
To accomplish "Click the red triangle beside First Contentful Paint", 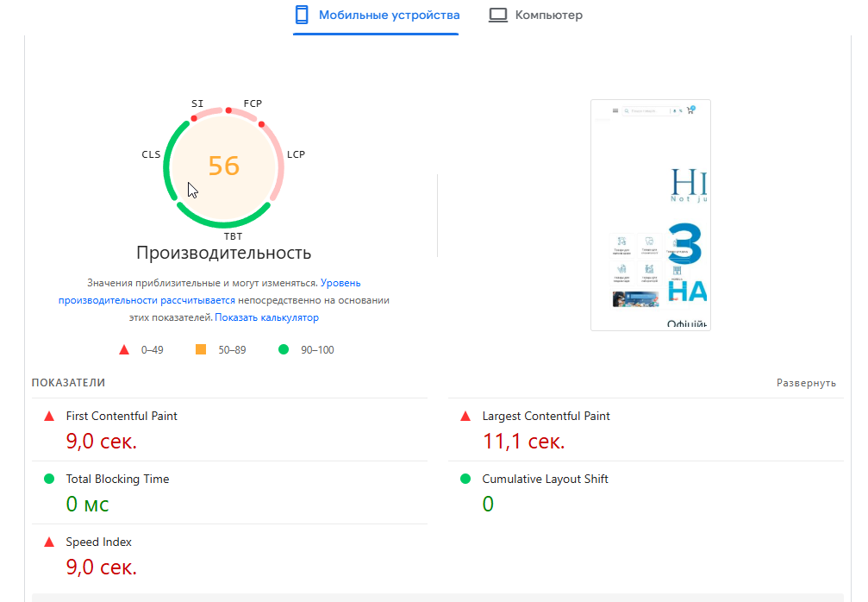I will [49, 416].
